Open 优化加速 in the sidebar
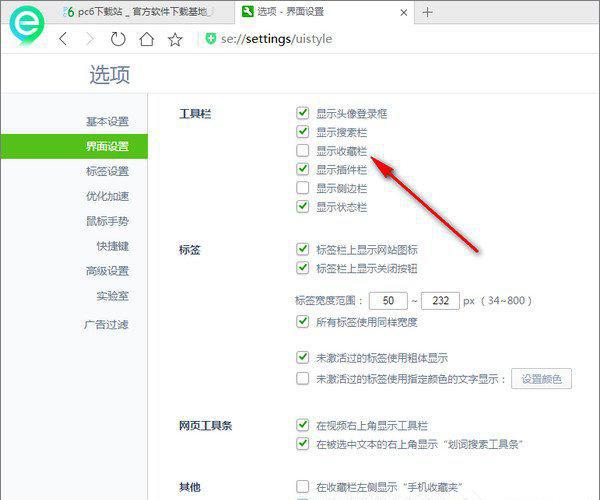This screenshot has width=600, height=500. tap(107, 196)
